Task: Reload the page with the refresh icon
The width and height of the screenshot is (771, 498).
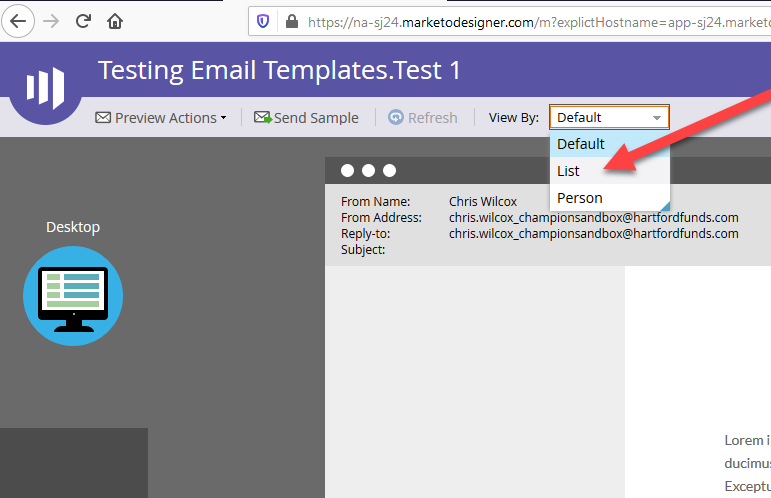Action: point(84,20)
